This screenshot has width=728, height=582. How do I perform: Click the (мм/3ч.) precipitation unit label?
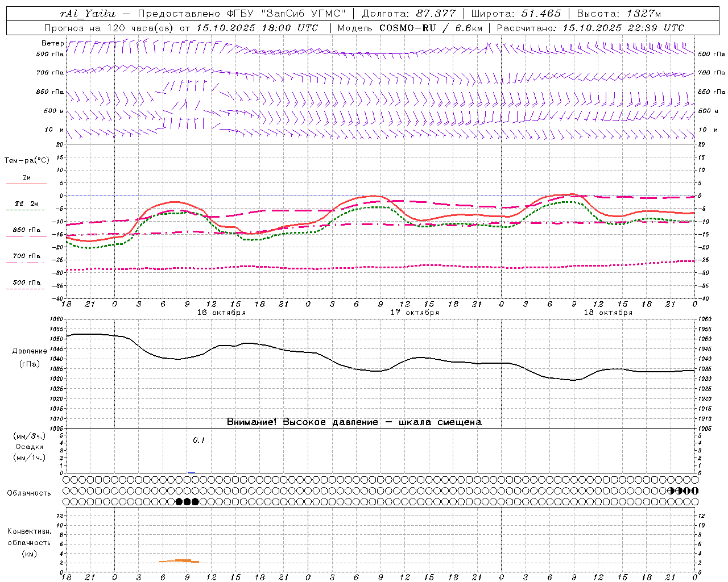point(30,436)
